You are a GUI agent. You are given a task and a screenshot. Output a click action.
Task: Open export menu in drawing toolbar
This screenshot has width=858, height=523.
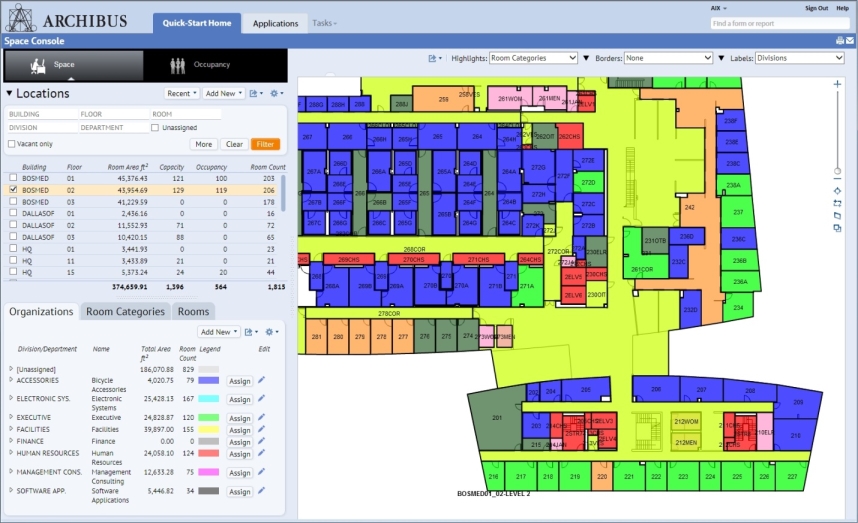point(435,58)
